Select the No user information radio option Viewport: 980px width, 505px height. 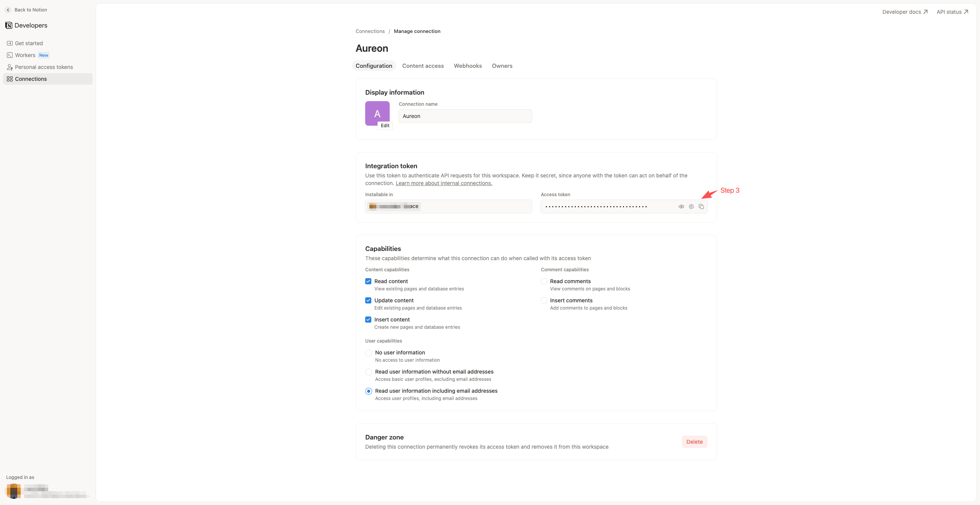(369, 353)
